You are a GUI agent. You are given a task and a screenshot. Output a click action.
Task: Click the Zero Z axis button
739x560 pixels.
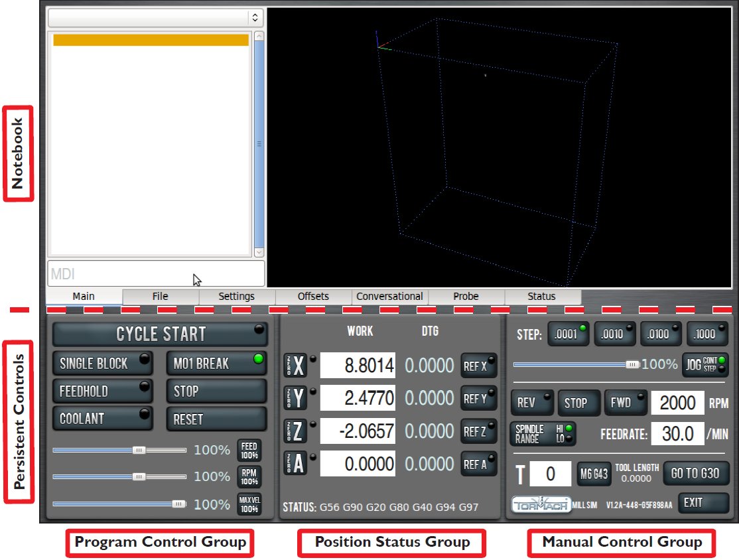point(295,431)
